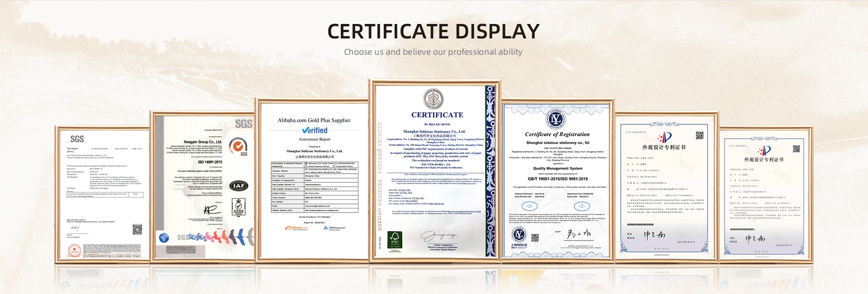Click the round emblem above the word CERTIFICATE

click(x=434, y=100)
